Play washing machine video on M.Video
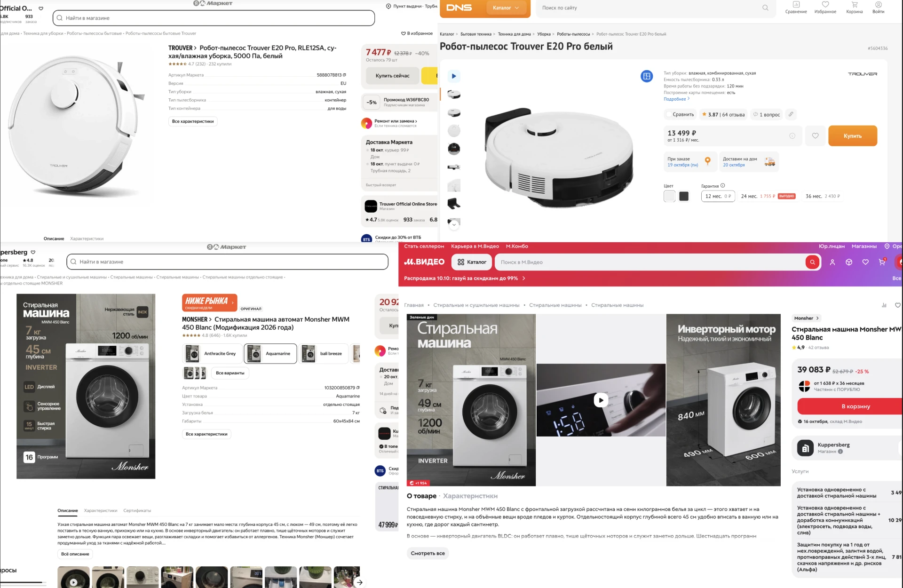The width and height of the screenshot is (903, 588). point(601,400)
